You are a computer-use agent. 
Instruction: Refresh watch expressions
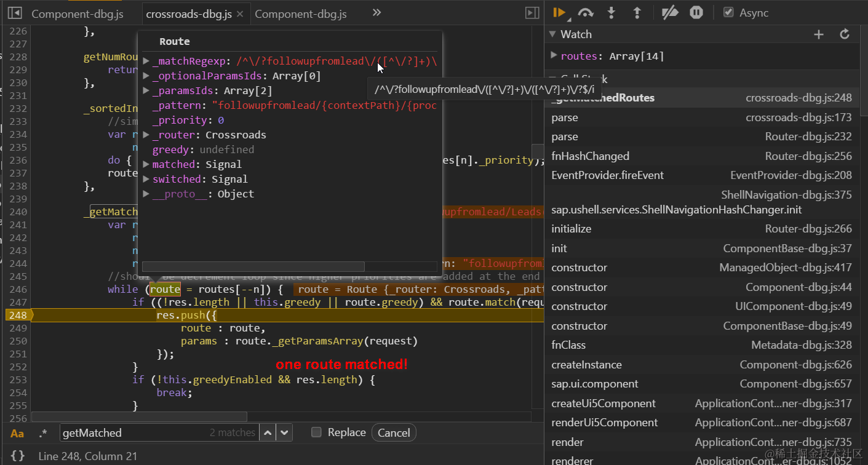coord(845,34)
